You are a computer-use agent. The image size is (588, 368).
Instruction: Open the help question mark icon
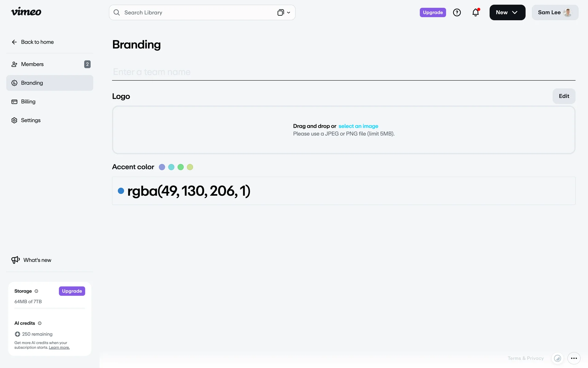[x=457, y=13]
